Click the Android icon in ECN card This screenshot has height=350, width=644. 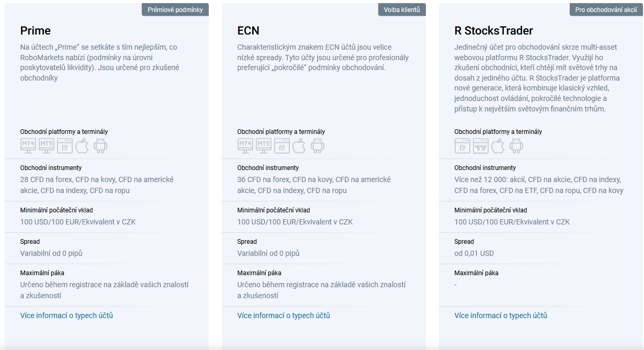317,145
